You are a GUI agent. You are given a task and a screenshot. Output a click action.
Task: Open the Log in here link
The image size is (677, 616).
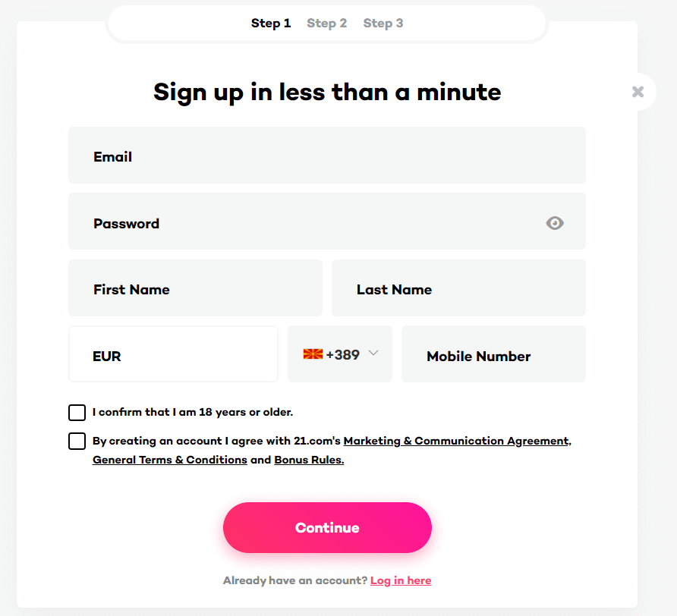coord(401,580)
